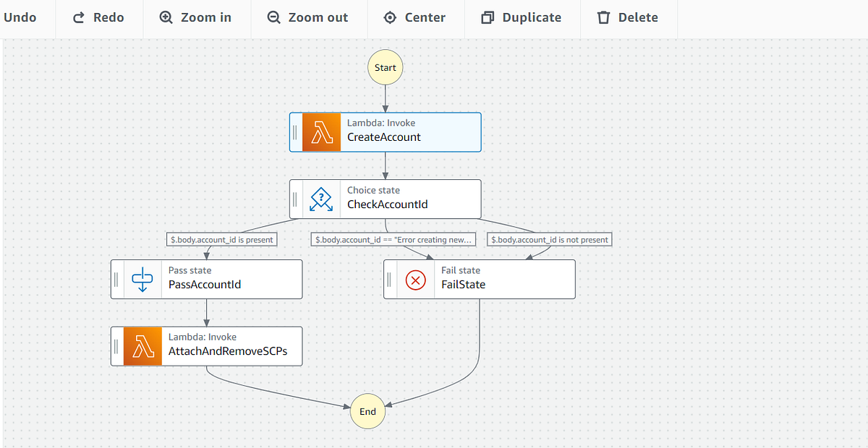Select the Pass state icon on PassAccountId
Screen dimensions: 868x448
[142, 279]
